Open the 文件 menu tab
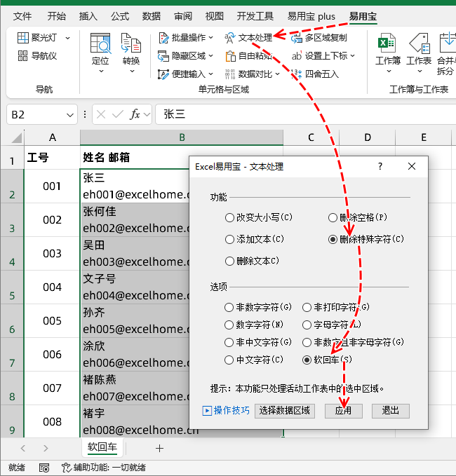456x476 pixels. click(x=22, y=16)
